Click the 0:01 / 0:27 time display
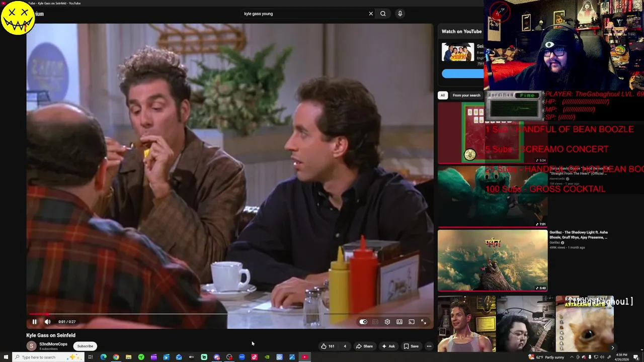The image size is (644, 362). click(x=67, y=322)
